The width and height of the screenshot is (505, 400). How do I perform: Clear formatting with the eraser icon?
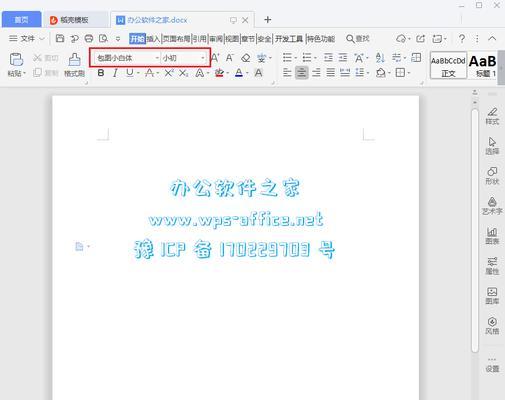tap(246, 58)
